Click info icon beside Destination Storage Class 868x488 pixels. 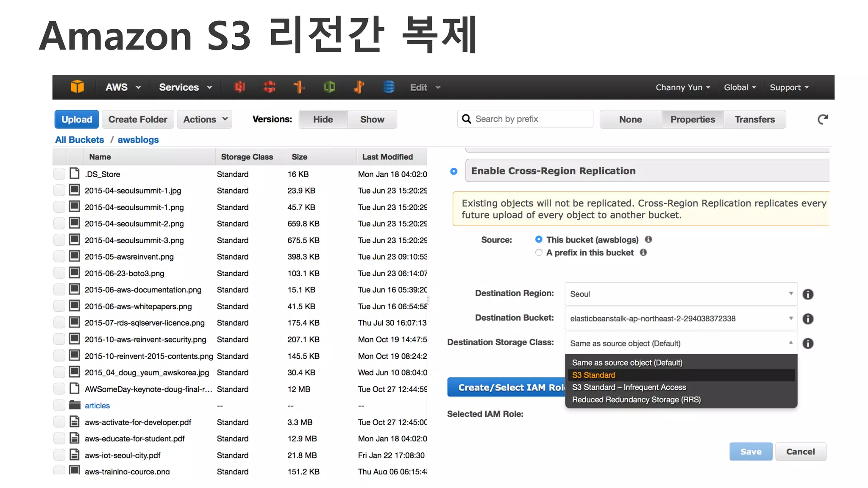808,344
